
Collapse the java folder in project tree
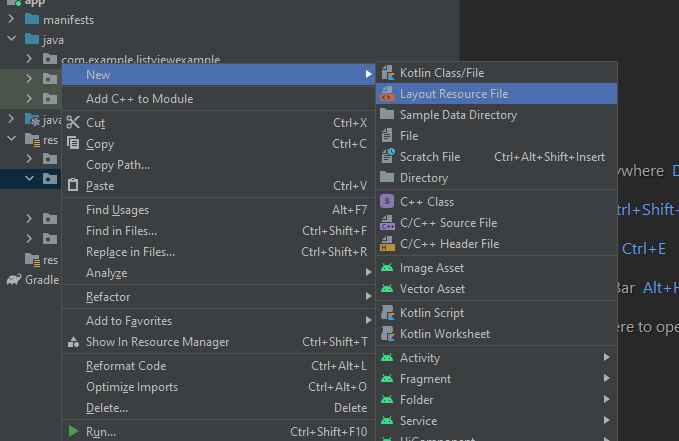tap(12, 39)
